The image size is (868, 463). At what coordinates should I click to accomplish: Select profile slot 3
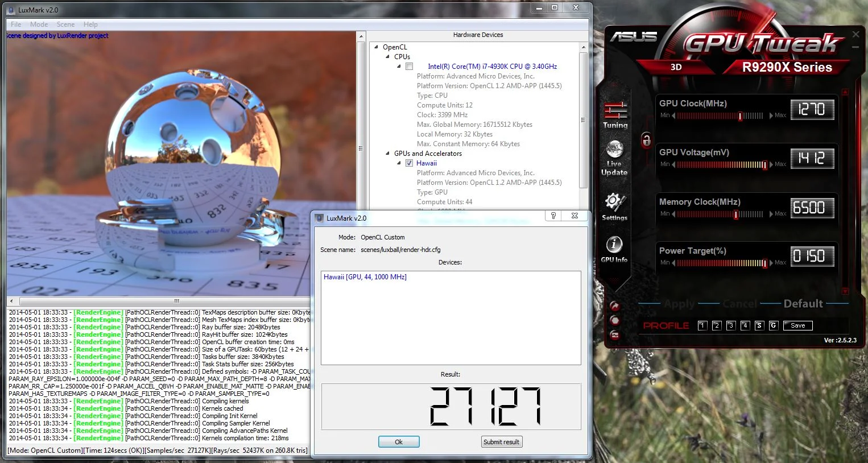coord(731,325)
